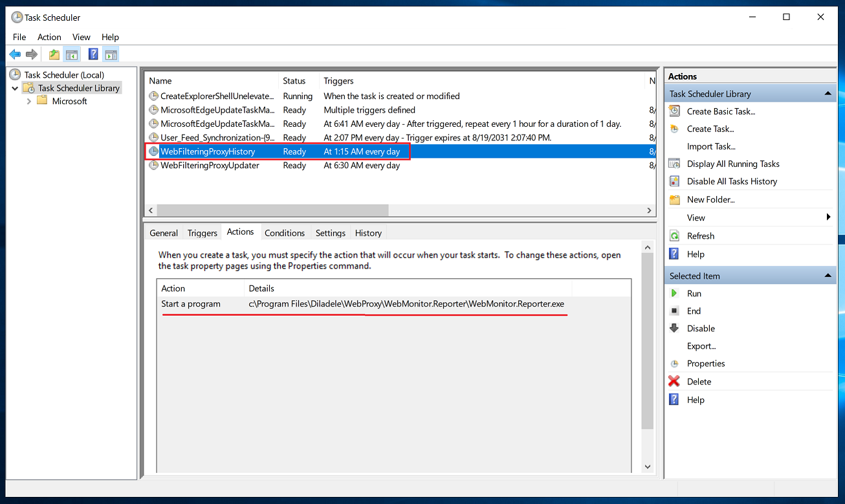Click the Details column header in Actions

tap(408, 289)
